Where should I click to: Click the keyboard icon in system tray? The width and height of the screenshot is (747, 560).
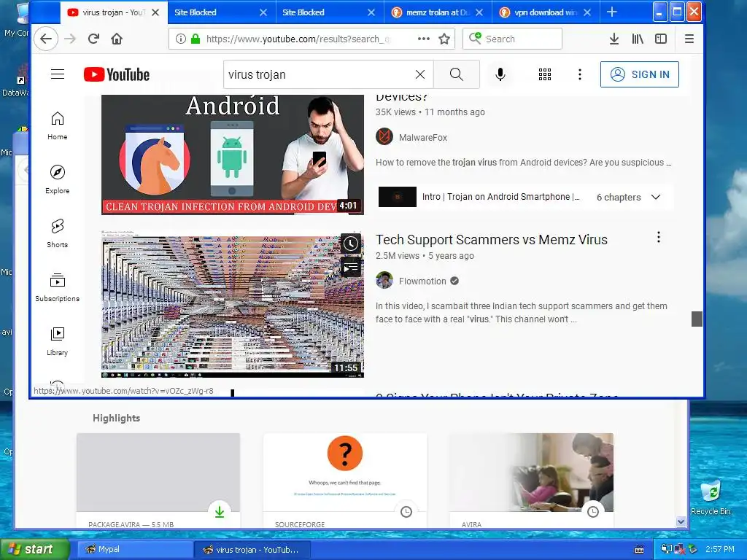pyautogui.click(x=639, y=550)
